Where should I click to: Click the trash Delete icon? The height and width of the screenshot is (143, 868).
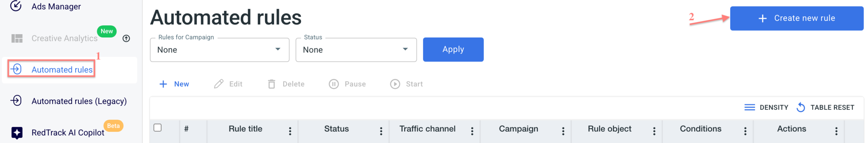(271, 84)
